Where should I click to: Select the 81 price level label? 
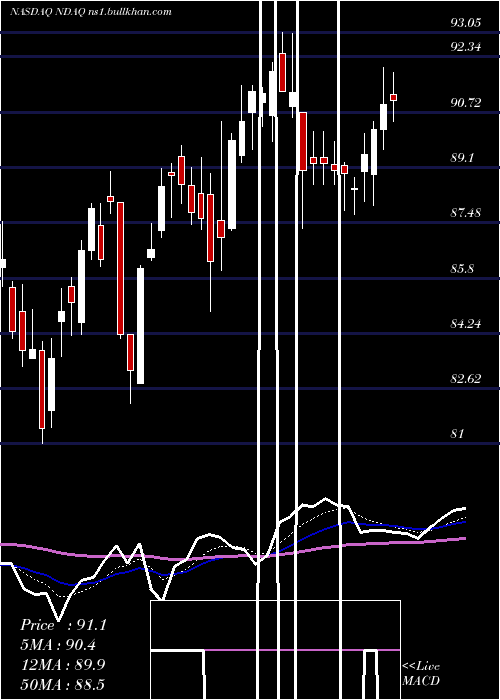458,433
